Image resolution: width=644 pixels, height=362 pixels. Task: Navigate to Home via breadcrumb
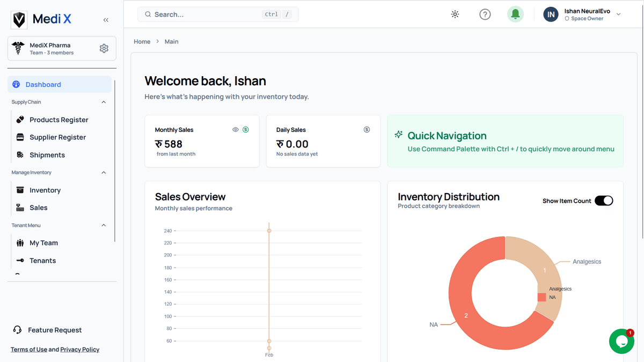coord(142,41)
